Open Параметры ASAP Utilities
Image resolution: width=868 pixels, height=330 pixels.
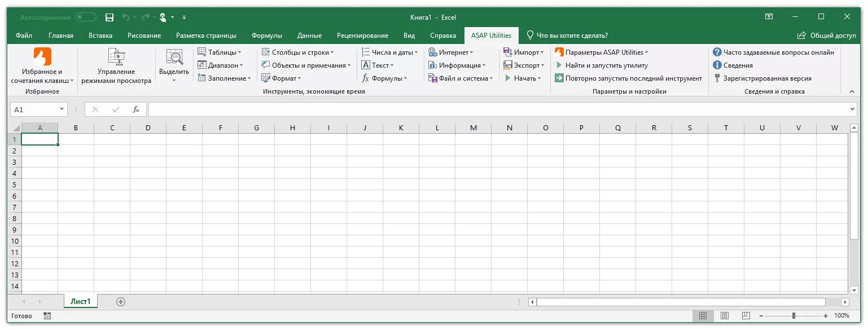pyautogui.click(x=602, y=52)
